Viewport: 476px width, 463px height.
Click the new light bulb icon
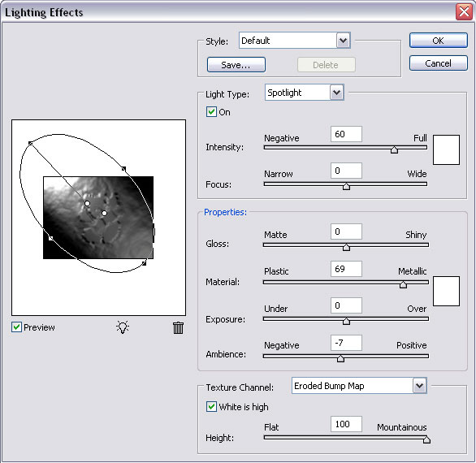pyautogui.click(x=123, y=327)
